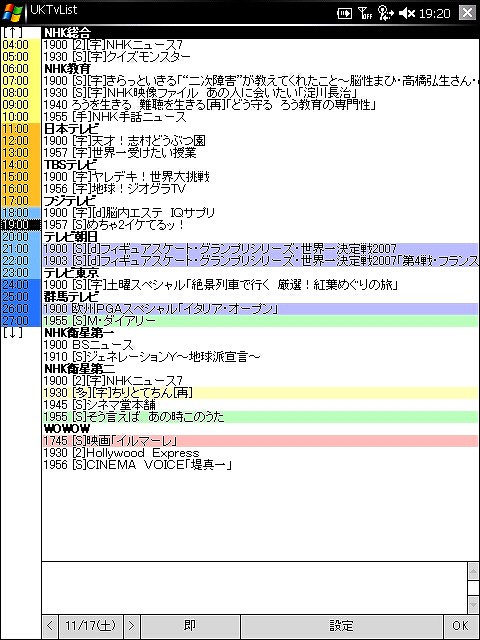Select 1900 欧州PGAスペシャル program
The width and height of the screenshot is (480, 640).
(x=260, y=309)
